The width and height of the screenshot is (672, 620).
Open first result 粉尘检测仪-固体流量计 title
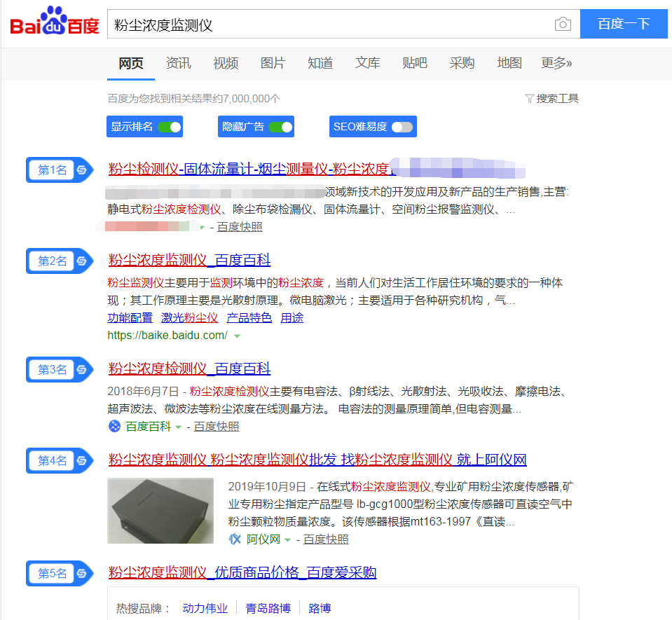coord(253,170)
